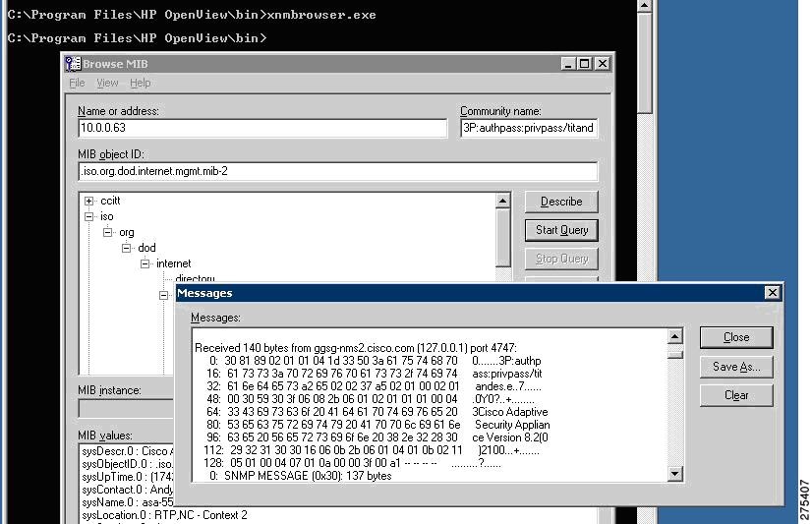Select the org tree item
Viewport: 812px width, 524px height.
pyautogui.click(x=127, y=232)
